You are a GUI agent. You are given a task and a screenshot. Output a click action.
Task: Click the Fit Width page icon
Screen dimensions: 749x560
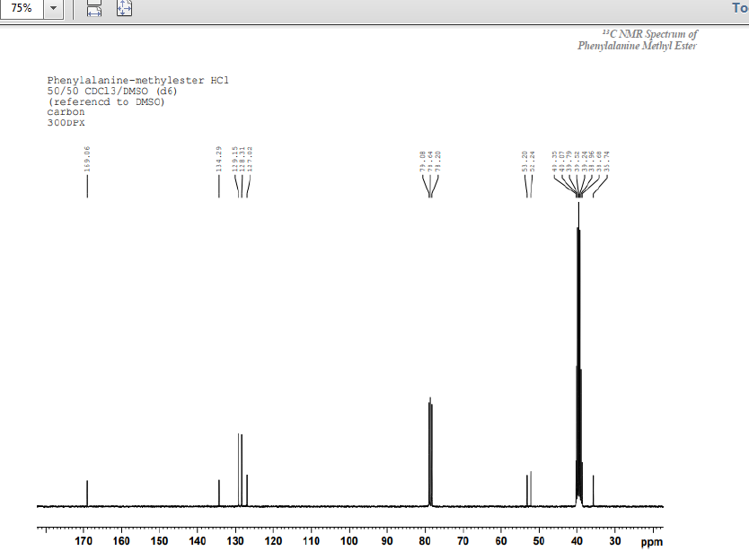[x=94, y=8]
